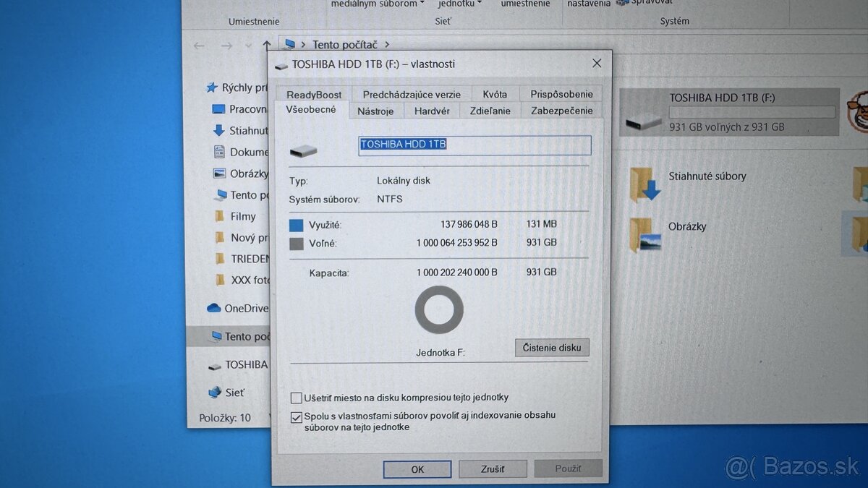Select the Rýchly prístup star icon

210,87
